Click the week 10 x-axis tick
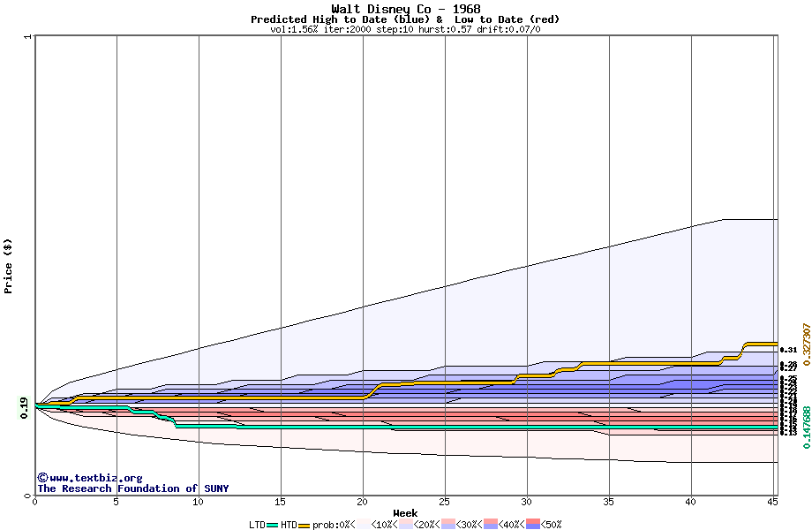This screenshot has width=812, height=530. pyautogui.click(x=199, y=502)
